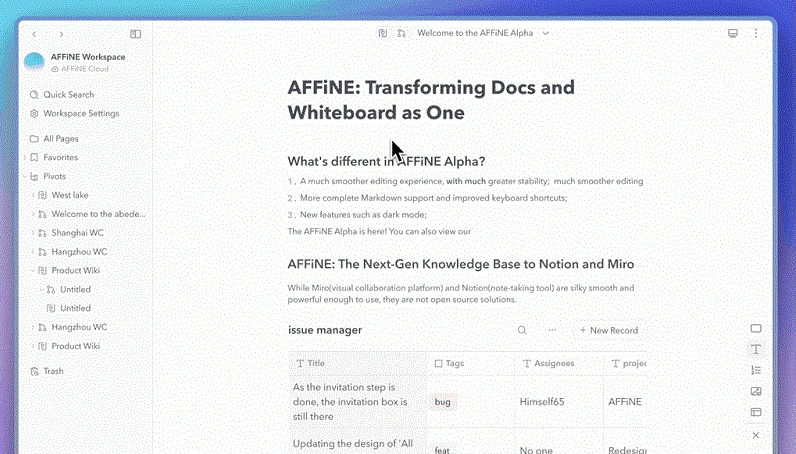Select the frame tool atop the right toolbar
This screenshot has height=454, width=796.
point(756,328)
